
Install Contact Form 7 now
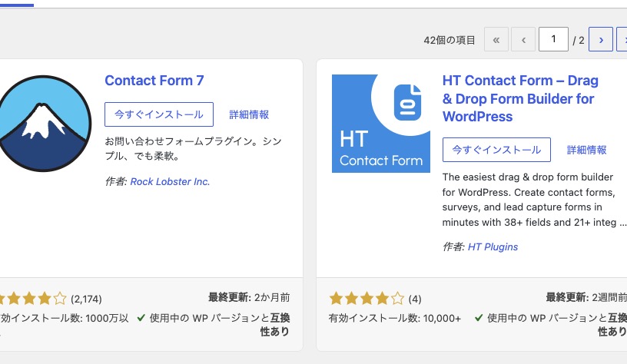tap(159, 114)
